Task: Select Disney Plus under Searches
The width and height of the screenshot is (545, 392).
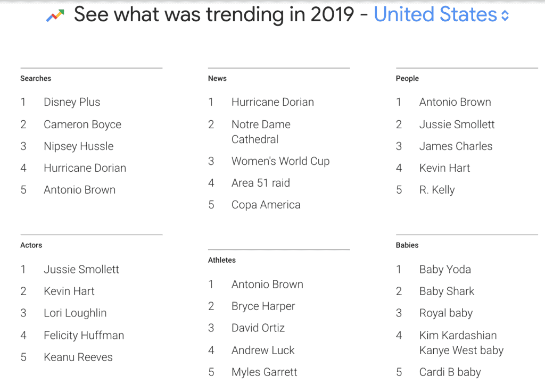Action: click(x=72, y=102)
